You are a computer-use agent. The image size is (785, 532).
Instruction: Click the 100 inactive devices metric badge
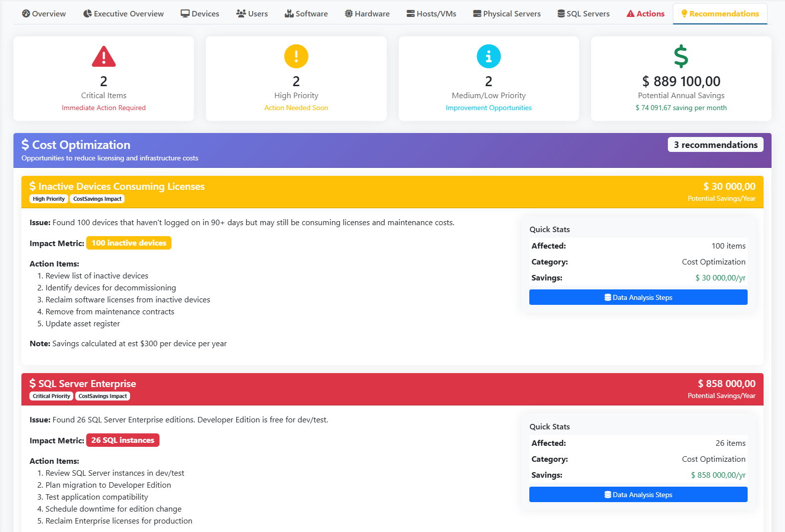(x=129, y=243)
